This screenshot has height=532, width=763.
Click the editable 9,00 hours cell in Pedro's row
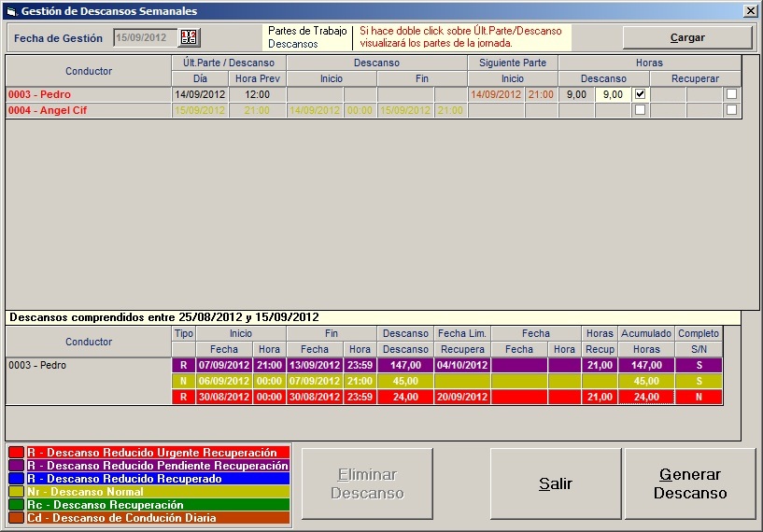click(614, 94)
